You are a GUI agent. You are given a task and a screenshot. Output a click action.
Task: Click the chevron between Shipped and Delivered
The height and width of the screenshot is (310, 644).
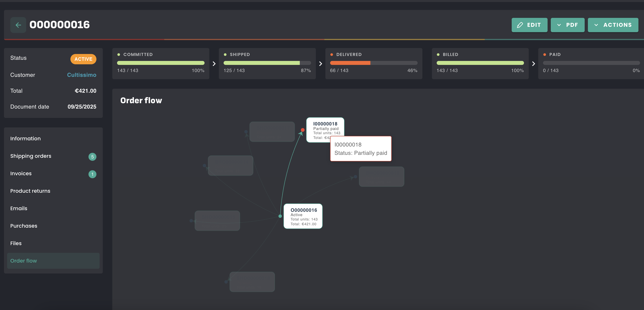(x=320, y=64)
